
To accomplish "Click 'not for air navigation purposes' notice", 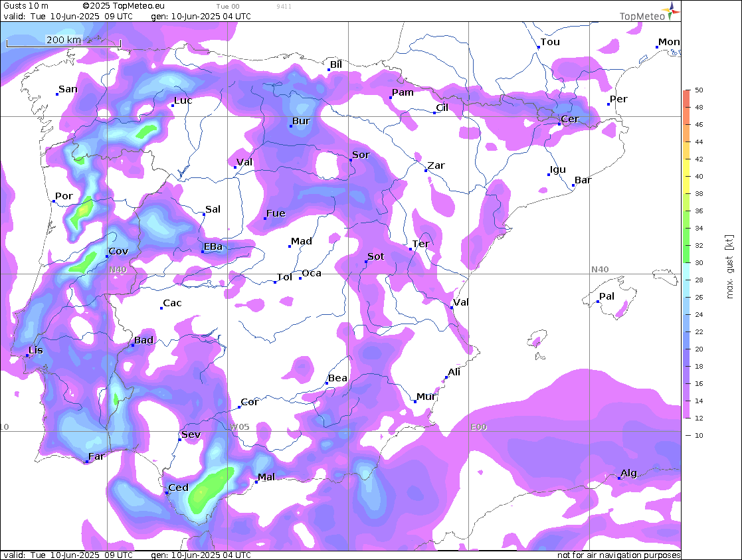I will 618,555.
